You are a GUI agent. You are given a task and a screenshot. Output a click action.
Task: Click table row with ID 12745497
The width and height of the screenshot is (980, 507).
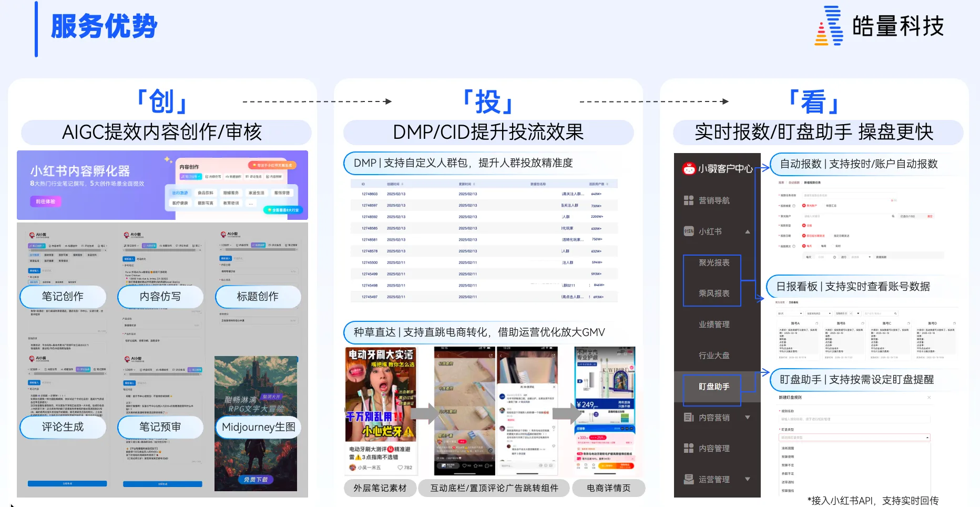484,297
